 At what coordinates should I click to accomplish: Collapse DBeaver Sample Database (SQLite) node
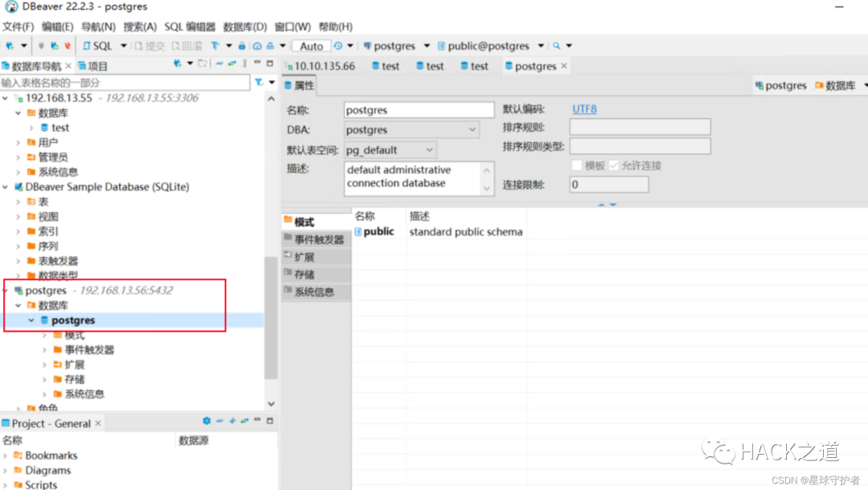click(6, 187)
